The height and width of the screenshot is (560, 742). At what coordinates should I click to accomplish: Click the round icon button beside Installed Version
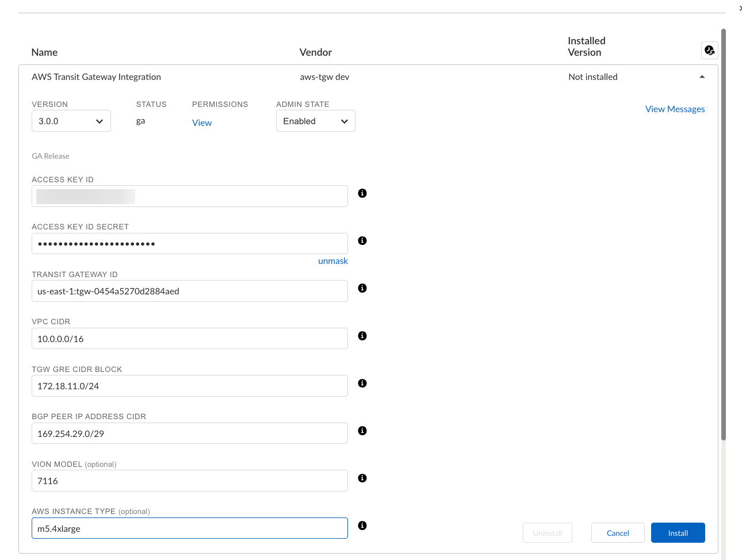pyautogui.click(x=710, y=51)
